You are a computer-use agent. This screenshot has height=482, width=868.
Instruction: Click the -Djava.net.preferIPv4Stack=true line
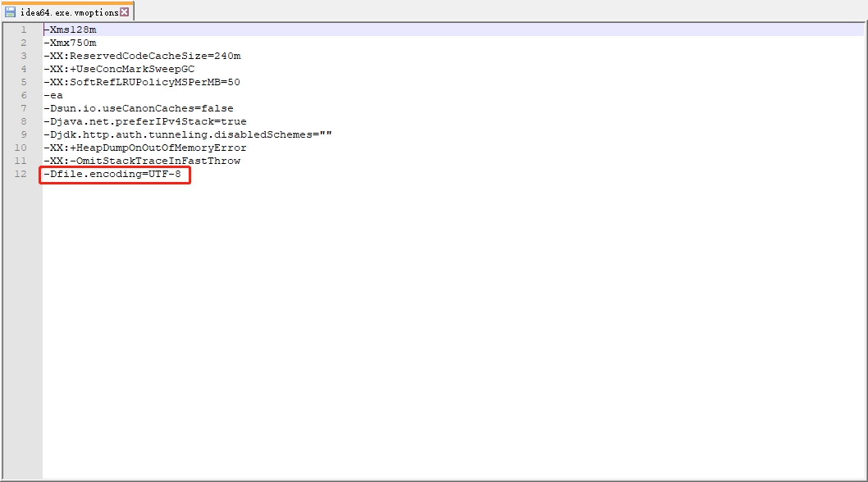coord(145,122)
